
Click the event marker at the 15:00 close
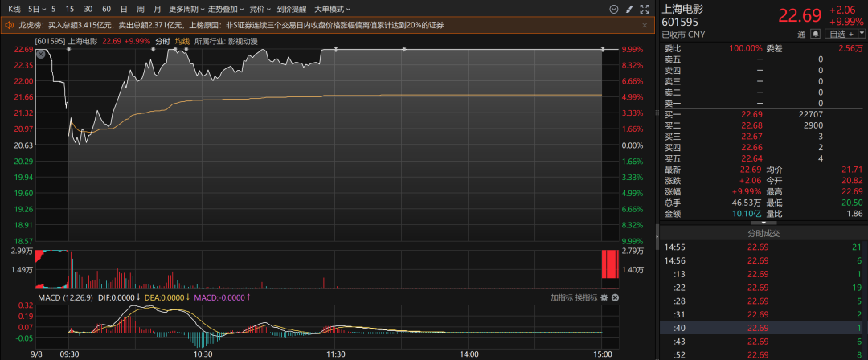tap(602, 49)
